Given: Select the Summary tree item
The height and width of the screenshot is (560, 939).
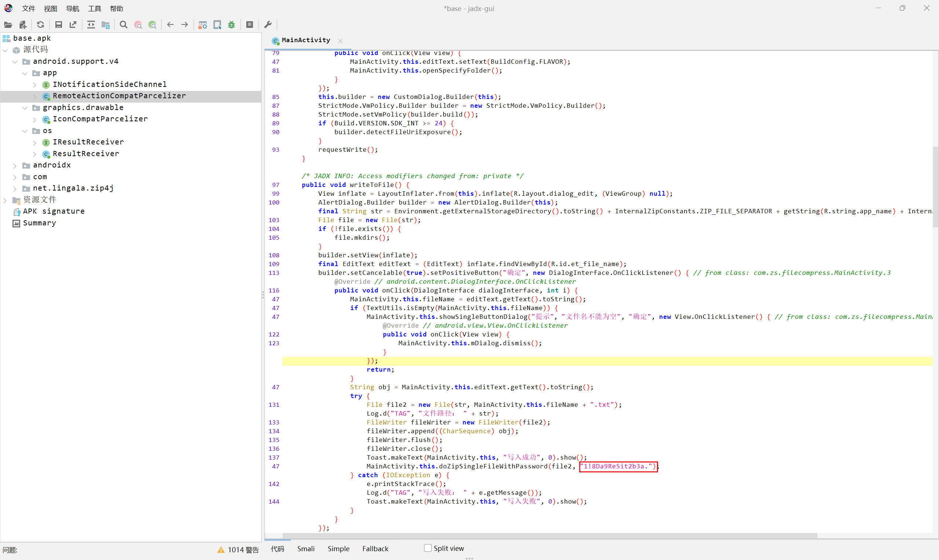Looking at the screenshot, I should click(x=40, y=223).
